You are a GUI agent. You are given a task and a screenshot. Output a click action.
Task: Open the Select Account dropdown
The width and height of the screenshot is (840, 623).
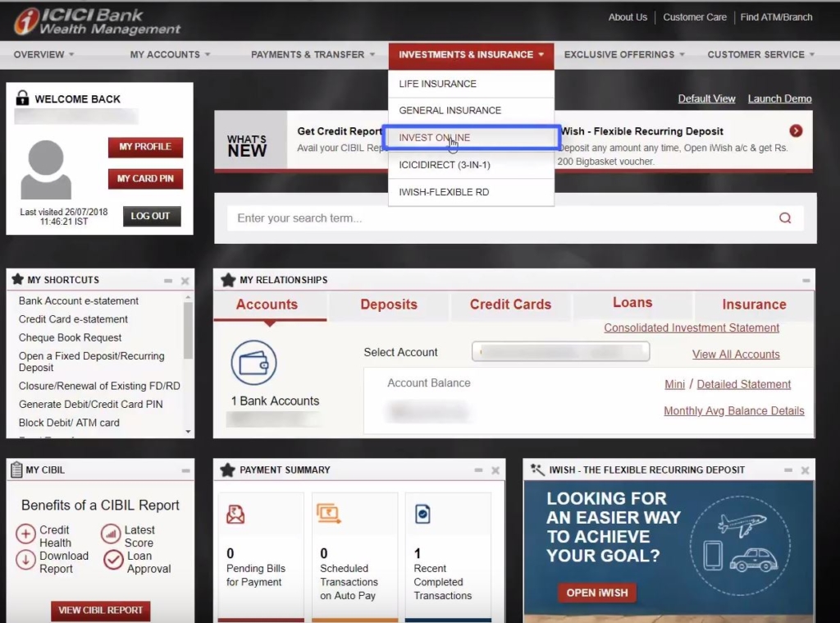point(560,351)
